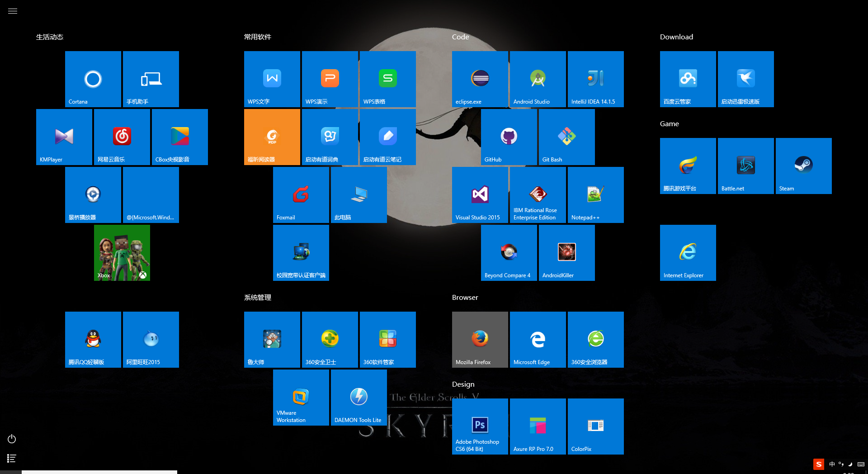Open Android Studio tile
868x474 pixels.
pos(538,79)
